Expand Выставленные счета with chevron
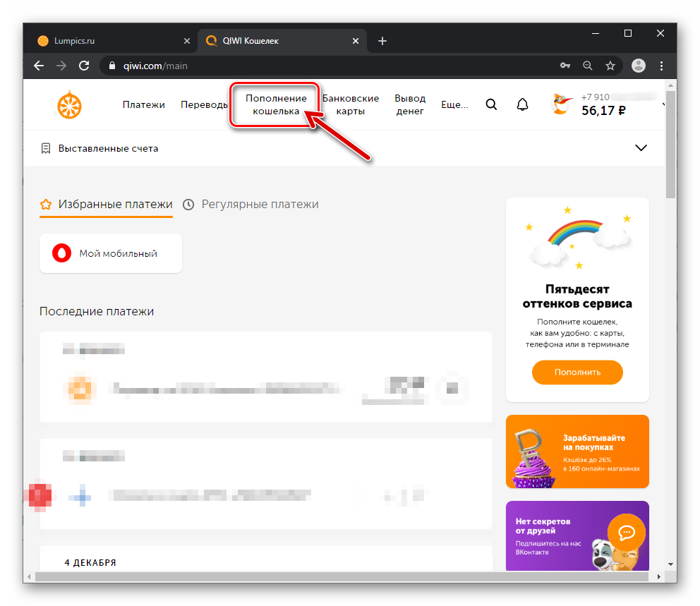 [641, 148]
